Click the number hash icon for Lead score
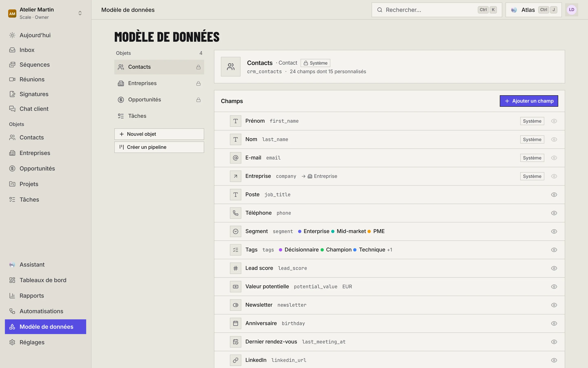The height and width of the screenshot is (368, 588). 235,268
